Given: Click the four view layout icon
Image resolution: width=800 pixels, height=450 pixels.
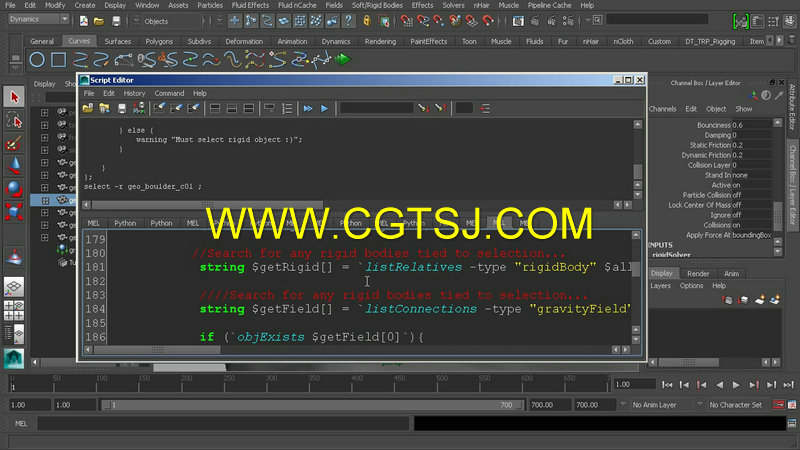Looking at the screenshot, I should tap(14, 310).
